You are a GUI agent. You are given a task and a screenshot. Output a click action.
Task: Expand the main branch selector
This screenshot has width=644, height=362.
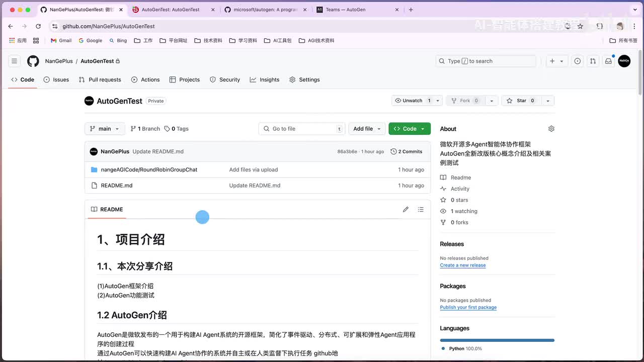[x=105, y=129]
